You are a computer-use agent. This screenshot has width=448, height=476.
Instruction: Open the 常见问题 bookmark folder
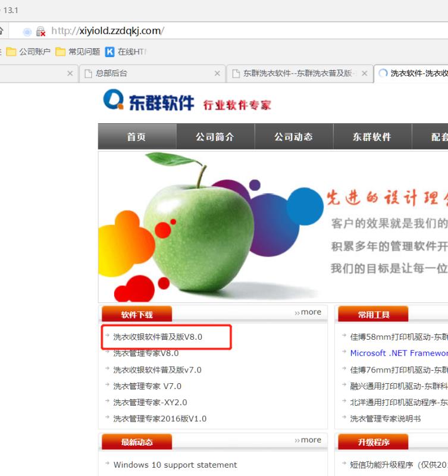(78, 52)
